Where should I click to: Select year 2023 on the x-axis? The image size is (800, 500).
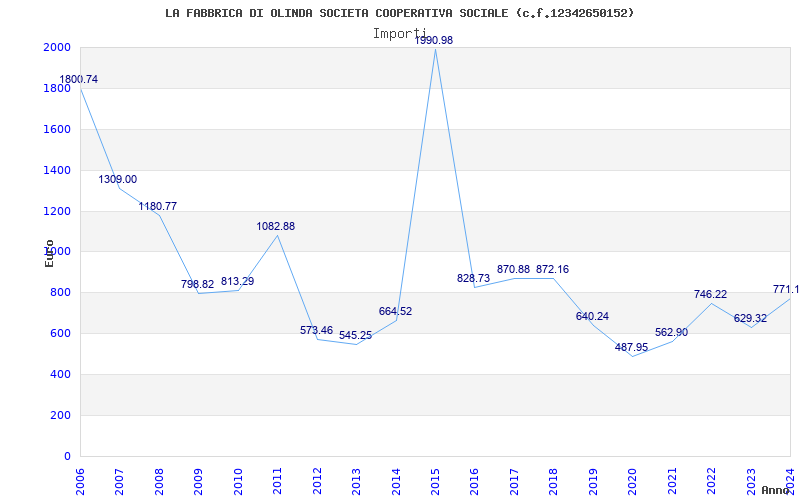click(x=751, y=482)
